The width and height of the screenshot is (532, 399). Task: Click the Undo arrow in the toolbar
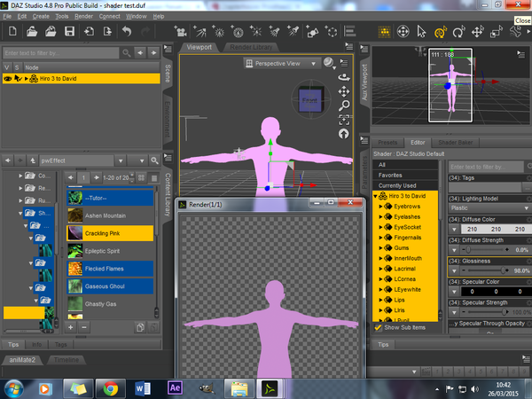127,32
